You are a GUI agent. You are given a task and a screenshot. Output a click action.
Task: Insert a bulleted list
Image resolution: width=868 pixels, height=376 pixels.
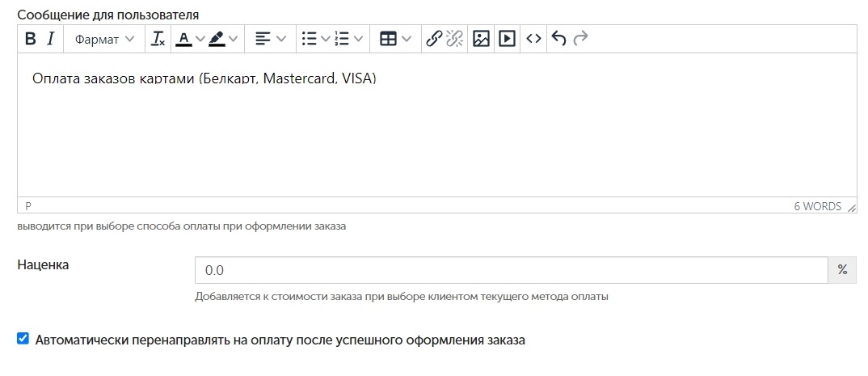(309, 39)
